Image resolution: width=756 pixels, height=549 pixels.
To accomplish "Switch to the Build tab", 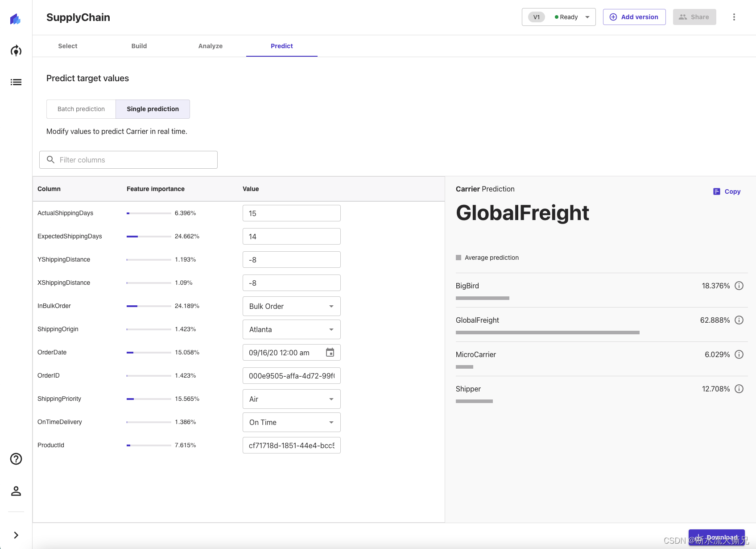I will [x=139, y=46].
